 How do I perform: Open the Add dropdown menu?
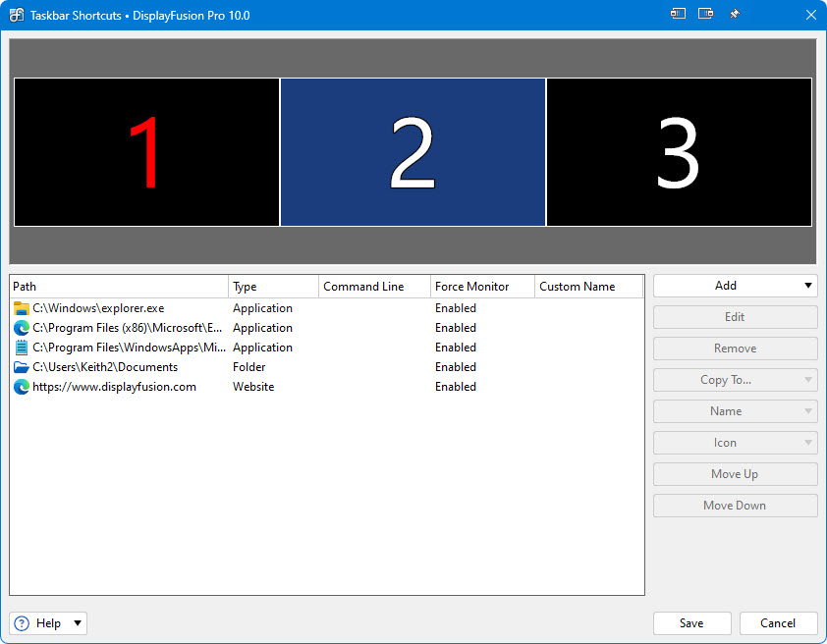point(808,286)
